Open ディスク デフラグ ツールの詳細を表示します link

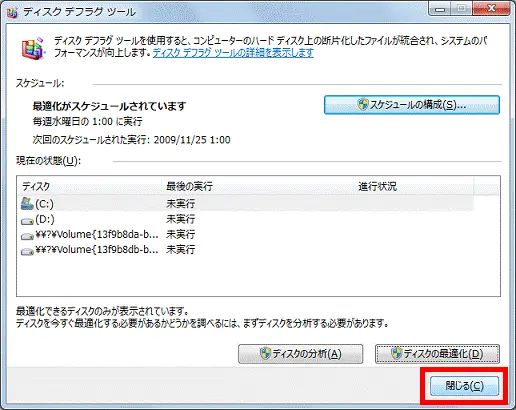[233, 53]
